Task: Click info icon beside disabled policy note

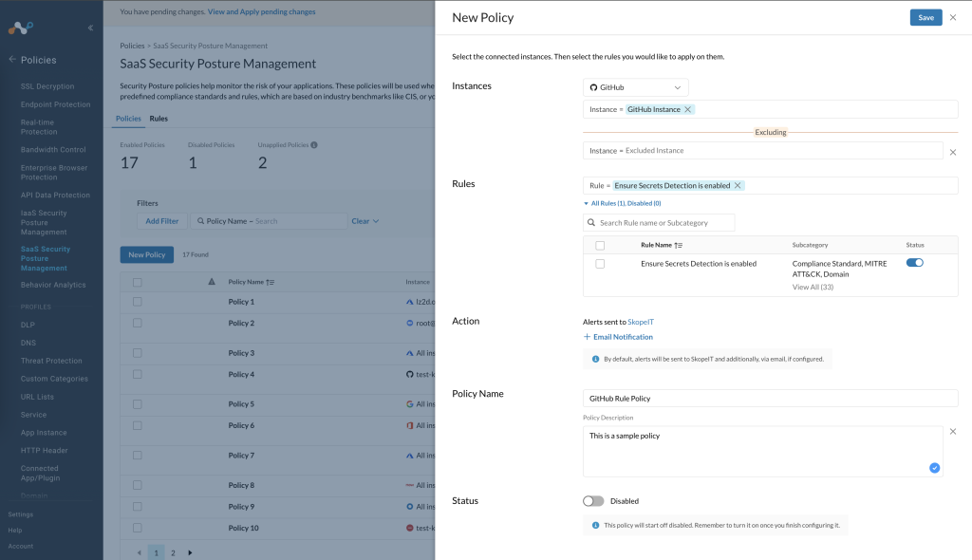Action: (x=596, y=525)
